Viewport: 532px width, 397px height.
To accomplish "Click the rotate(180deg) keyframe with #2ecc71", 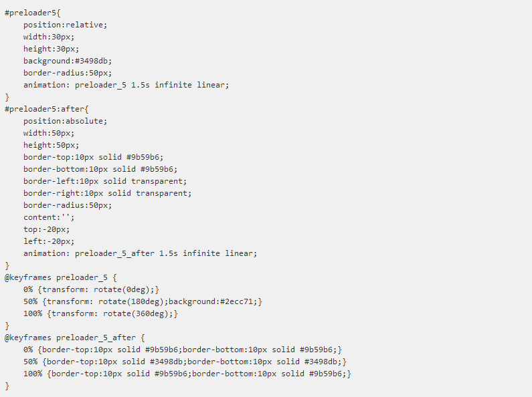I will pyautogui.click(x=143, y=301).
